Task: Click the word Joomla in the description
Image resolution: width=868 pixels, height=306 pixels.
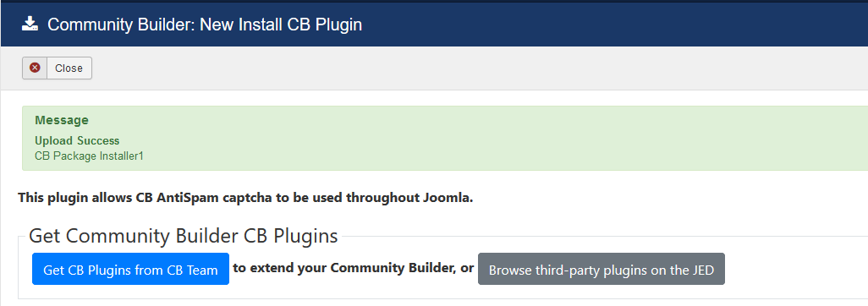Action: [450, 198]
